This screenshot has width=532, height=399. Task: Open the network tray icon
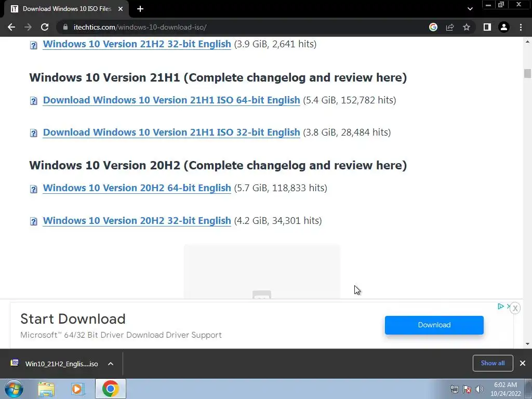454,389
